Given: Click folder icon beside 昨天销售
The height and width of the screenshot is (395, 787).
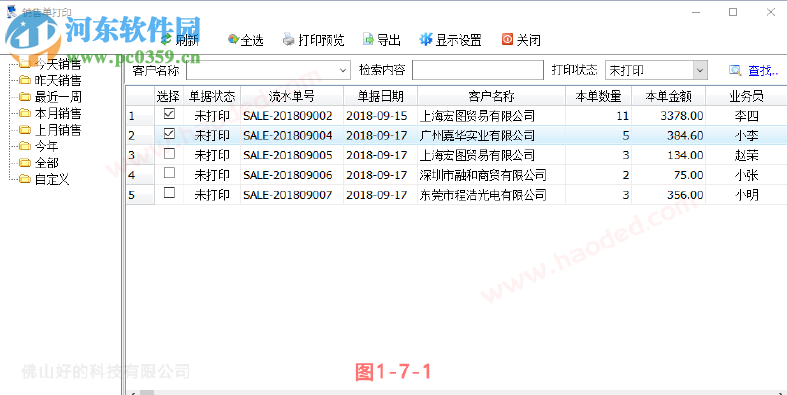Looking at the screenshot, I should (25, 80).
